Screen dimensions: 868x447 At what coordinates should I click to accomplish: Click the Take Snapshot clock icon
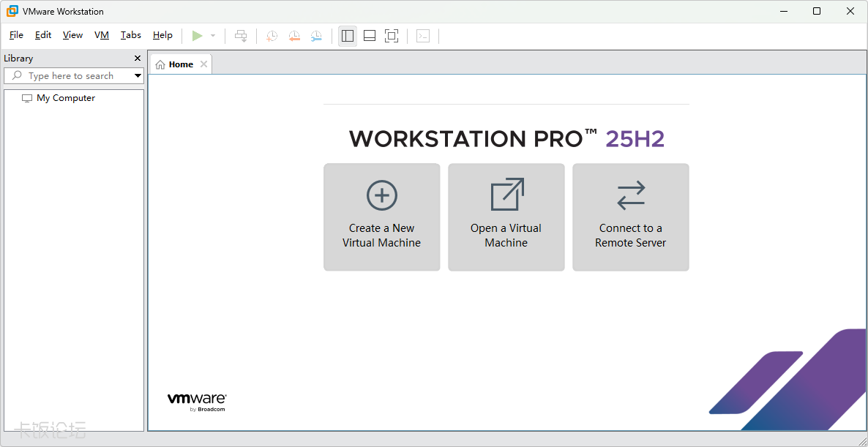point(272,36)
